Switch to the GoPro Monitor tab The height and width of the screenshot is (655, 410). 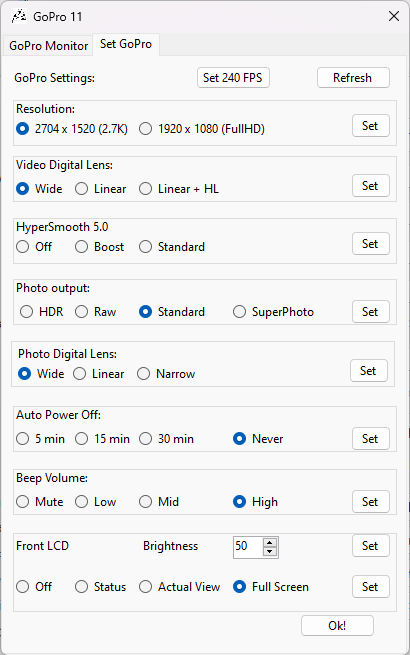[x=48, y=46]
